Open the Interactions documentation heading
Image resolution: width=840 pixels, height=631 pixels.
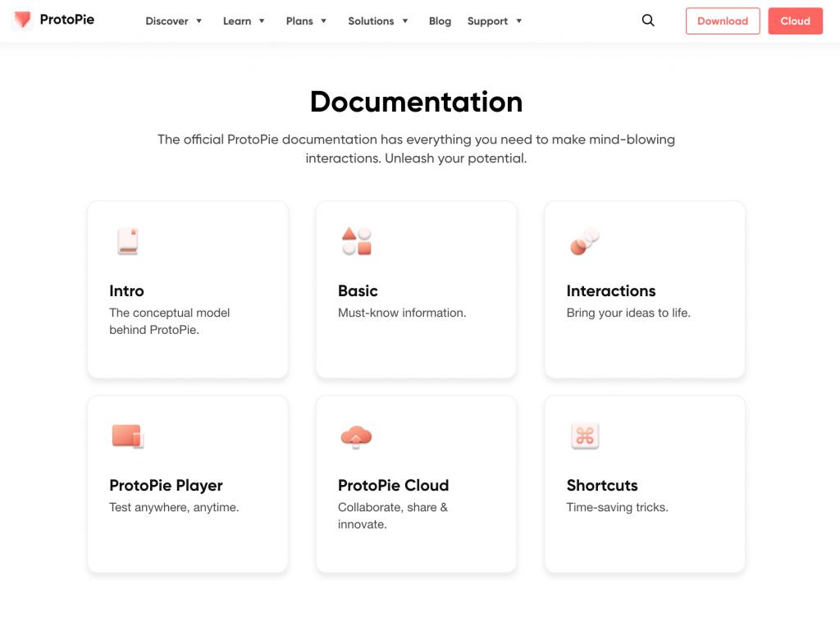[x=611, y=290]
